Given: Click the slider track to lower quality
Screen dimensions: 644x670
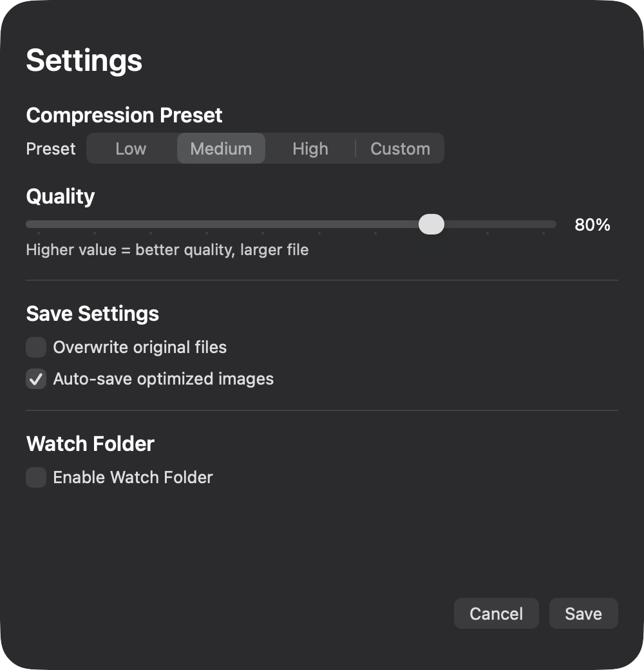Looking at the screenshot, I should tap(193, 224).
